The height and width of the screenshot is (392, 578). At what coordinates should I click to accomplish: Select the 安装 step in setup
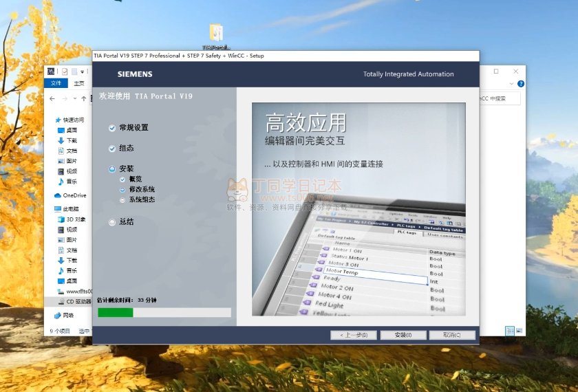122,168
